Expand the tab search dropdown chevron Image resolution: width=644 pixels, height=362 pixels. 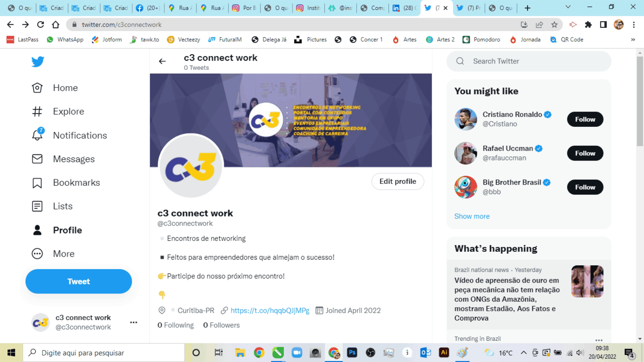tap(568, 7)
